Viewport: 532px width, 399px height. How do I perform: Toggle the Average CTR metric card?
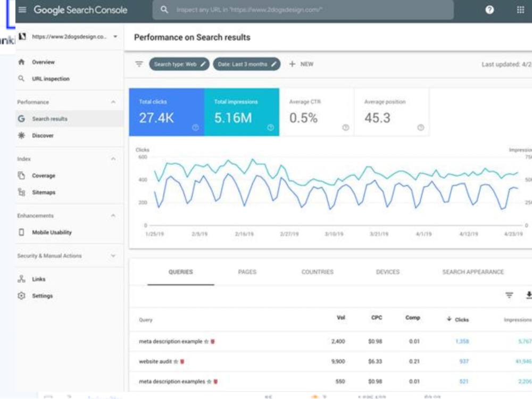[x=317, y=112]
